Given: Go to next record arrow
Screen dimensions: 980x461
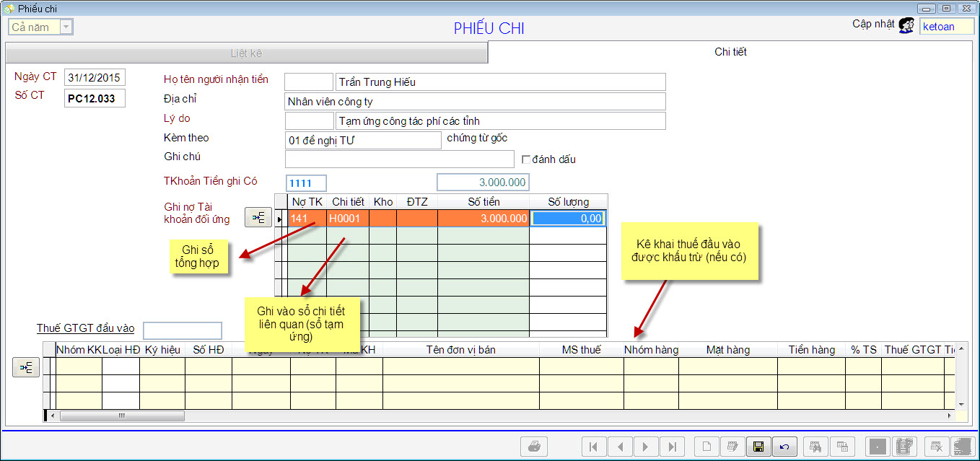Looking at the screenshot, I should click(x=646, y=447).
